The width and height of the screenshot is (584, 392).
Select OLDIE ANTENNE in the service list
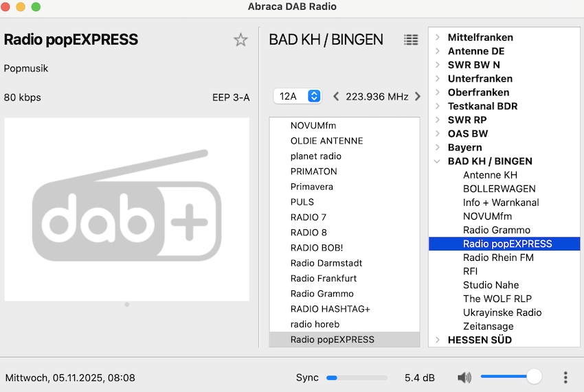326,141
